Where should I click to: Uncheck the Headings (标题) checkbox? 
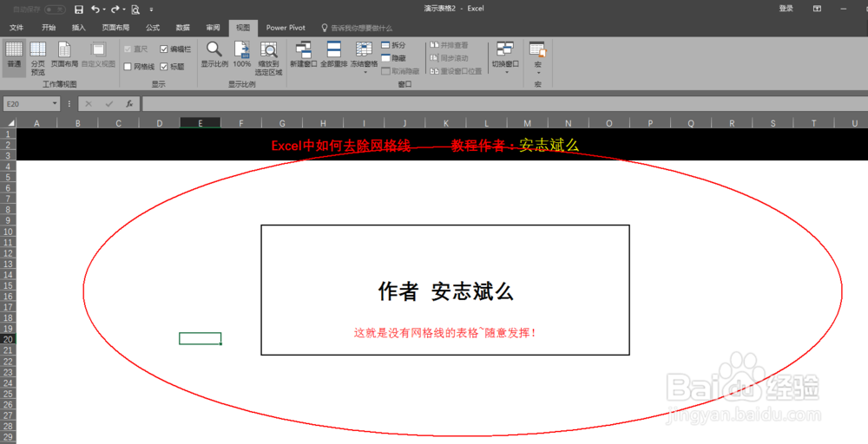(x=164, y=67)
